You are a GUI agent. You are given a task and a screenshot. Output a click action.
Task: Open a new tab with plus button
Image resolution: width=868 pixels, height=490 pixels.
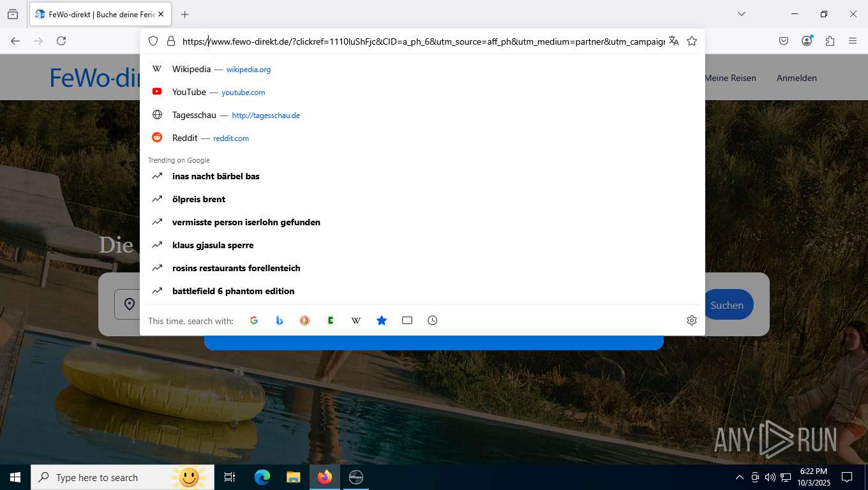184,14
